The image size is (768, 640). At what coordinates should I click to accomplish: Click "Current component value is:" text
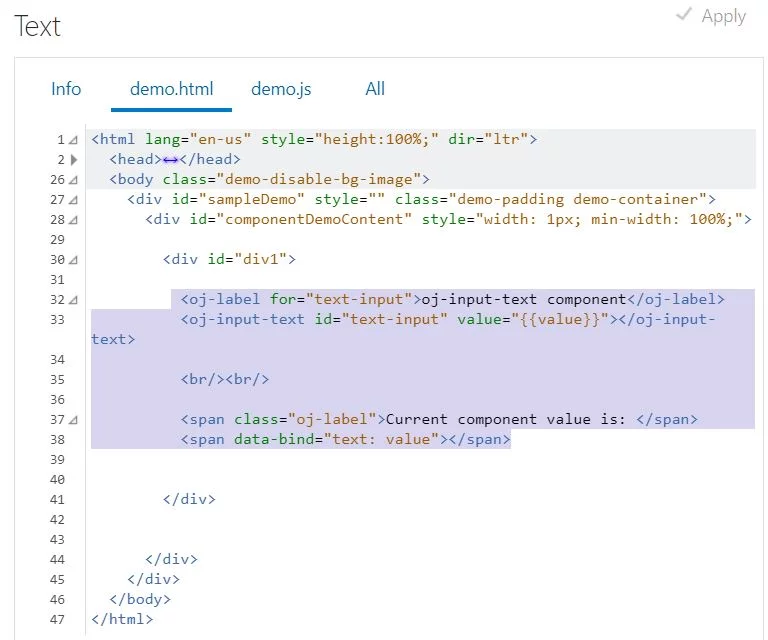[505, 419]
